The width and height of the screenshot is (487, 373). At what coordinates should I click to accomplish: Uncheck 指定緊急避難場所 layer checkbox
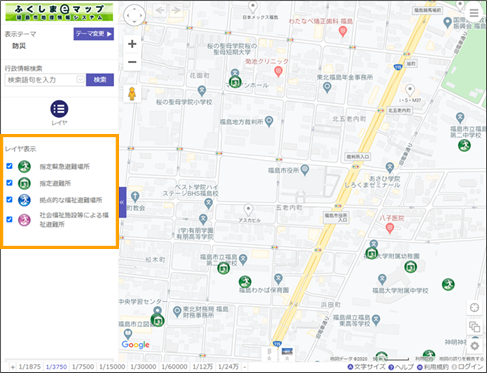coord(9,166)
